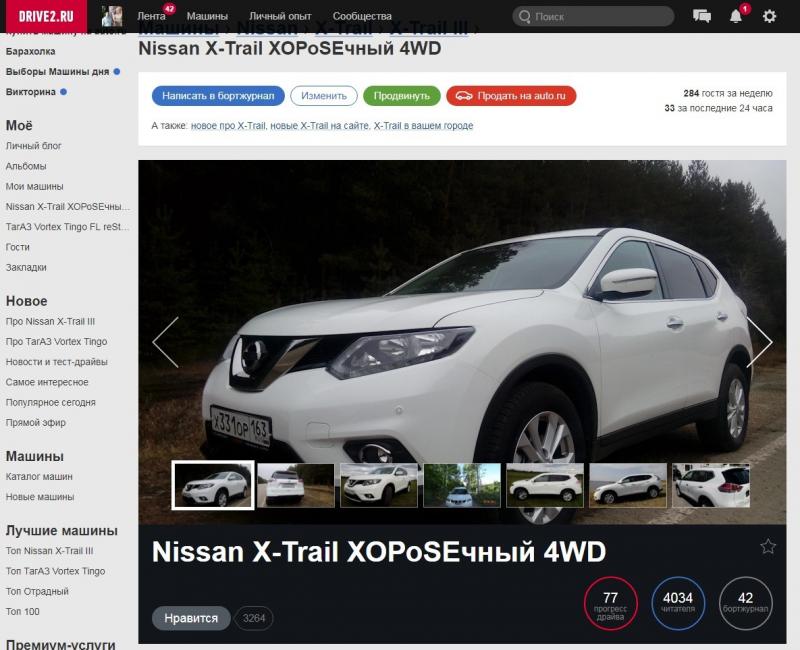Open the 42 бортжурнал circle
Viewport: 800px width, 650px height.
click(x=745, y=604)
